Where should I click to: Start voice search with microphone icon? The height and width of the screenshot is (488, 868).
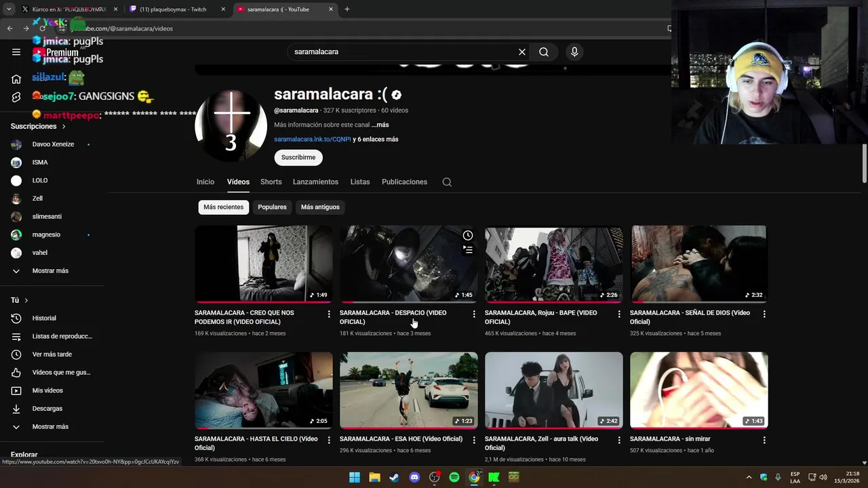[574, 52]
